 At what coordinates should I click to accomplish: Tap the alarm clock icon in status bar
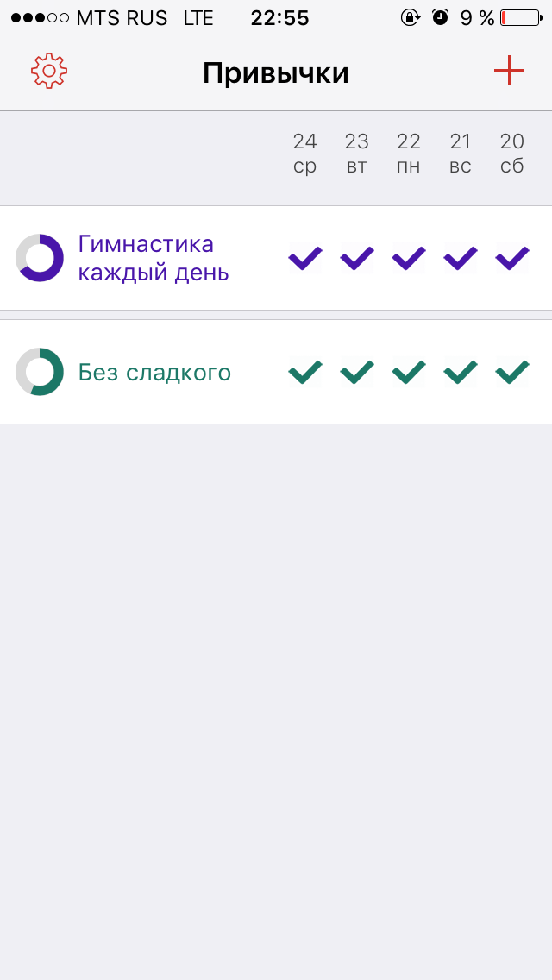(x=441, y=16)
